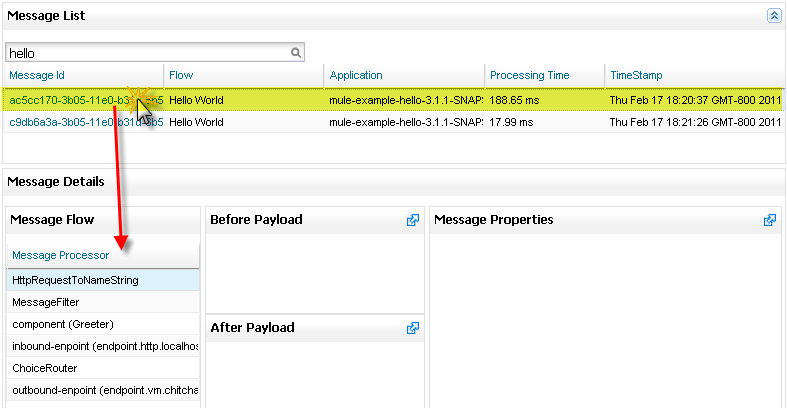
Task: Collapse the Message List panel
Action: (773, 16)
